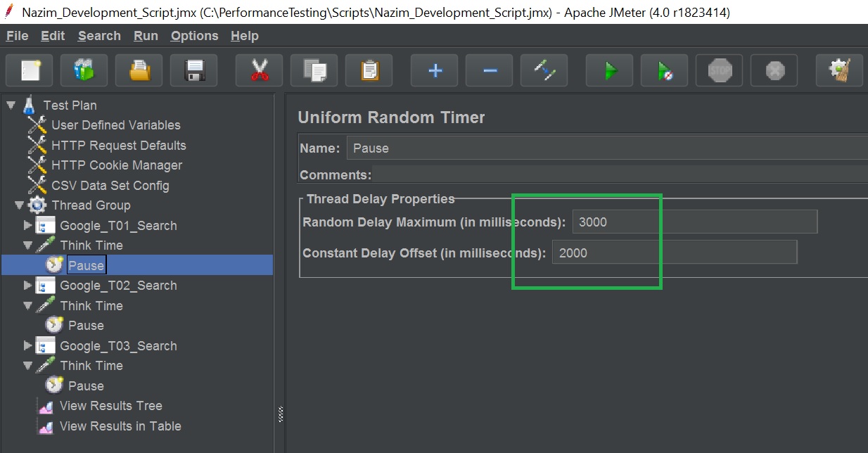
Task: Click Start no pauses icon
Action: pos(665,70)
